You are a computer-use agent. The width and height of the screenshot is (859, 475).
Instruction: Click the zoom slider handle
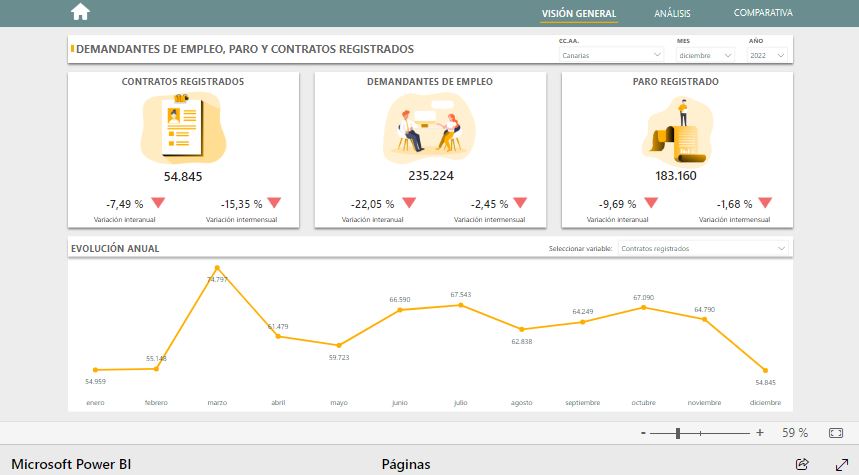click(678, 433)
